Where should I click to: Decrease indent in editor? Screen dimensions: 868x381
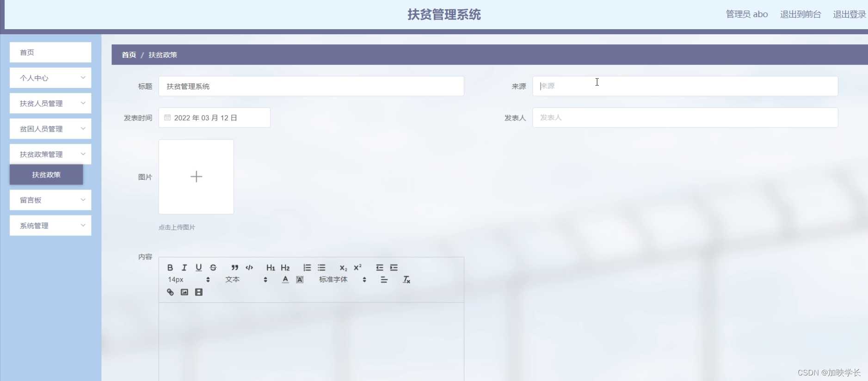(x=379, y=268)
